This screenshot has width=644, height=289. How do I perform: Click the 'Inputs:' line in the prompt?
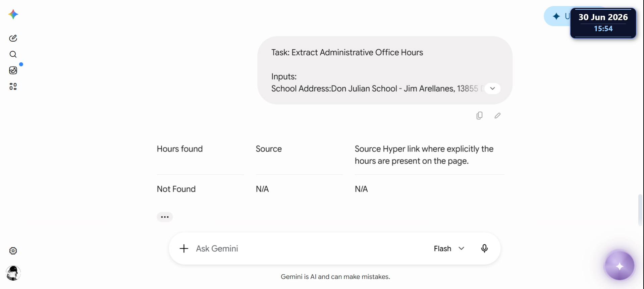coord(284,76)
